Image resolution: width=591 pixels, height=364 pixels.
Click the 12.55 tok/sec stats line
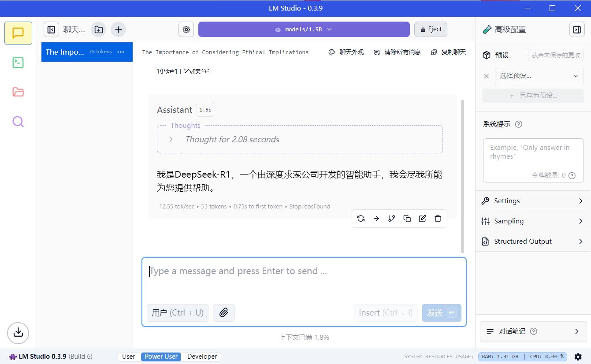[x=245, y=206]
